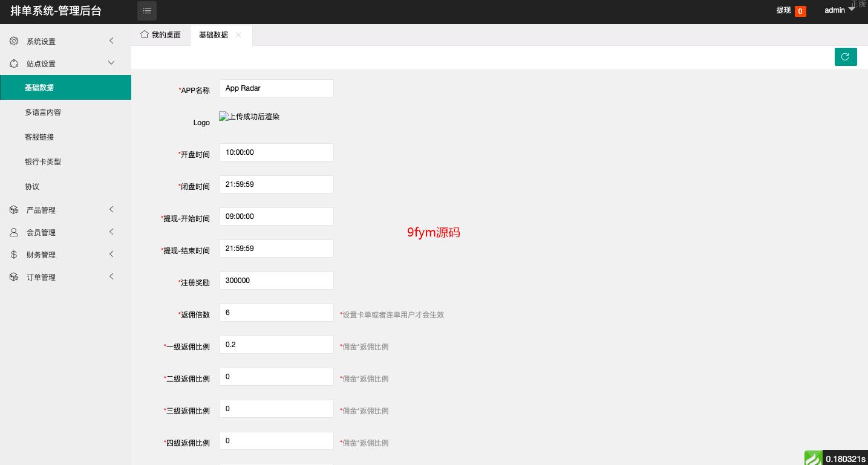Click the 财务管理 dollar icon

[14, 255]
